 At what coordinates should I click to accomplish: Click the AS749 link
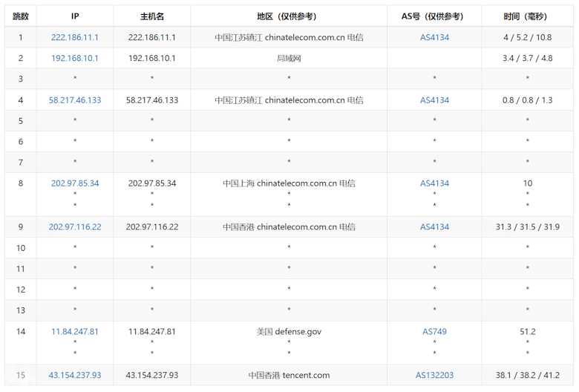[434, 331]
